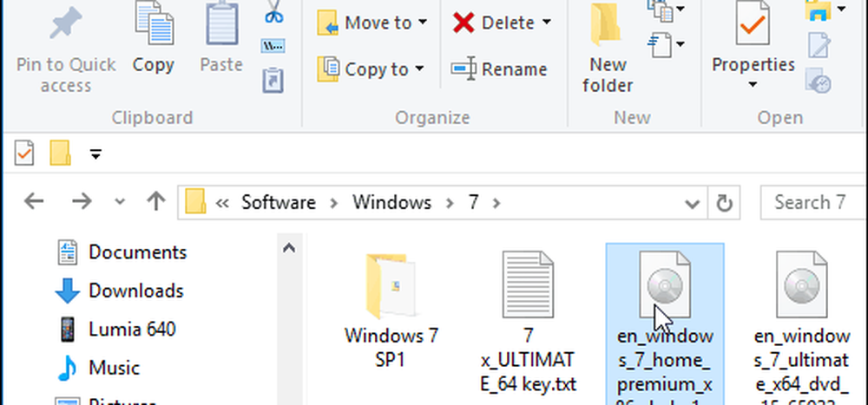
Task: Select Lumia 640 in the sidebar
Action: 131,329
